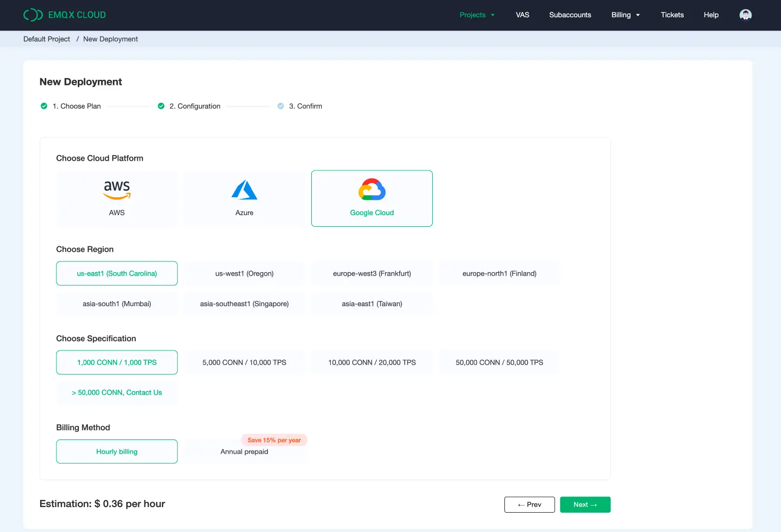Click the EMQX Cloud logo
This screenshot has height=532, width=781.
tap(65, 15)
